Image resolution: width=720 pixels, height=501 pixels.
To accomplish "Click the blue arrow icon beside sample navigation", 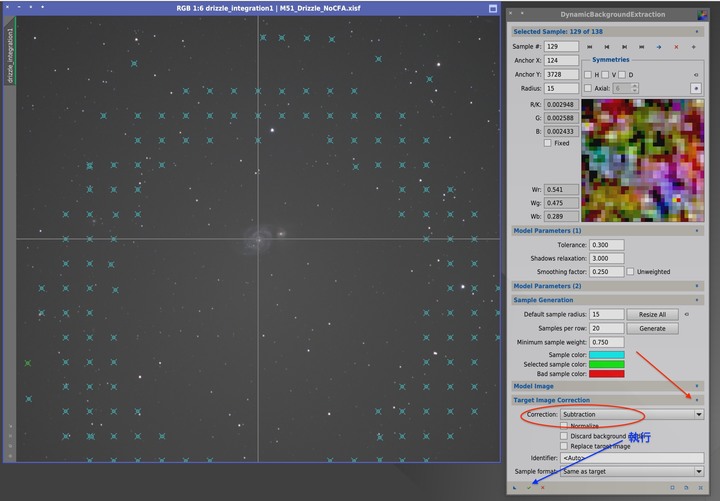I will (x=659, y=47).
